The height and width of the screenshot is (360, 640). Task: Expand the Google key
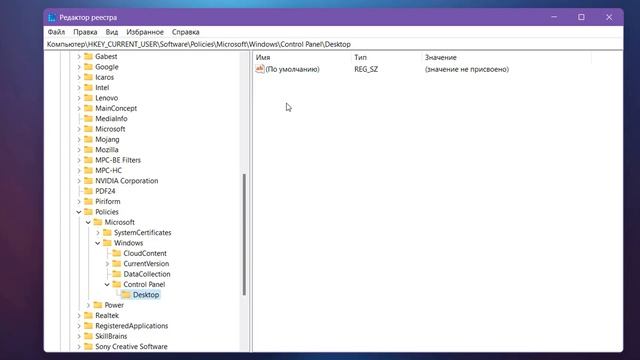[x=79, y=67]
